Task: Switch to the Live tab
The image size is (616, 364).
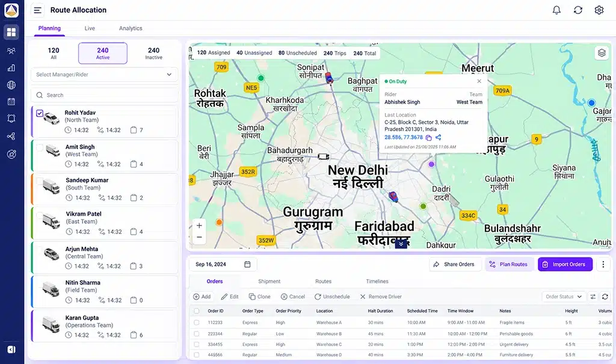Action: coord(90,28)
